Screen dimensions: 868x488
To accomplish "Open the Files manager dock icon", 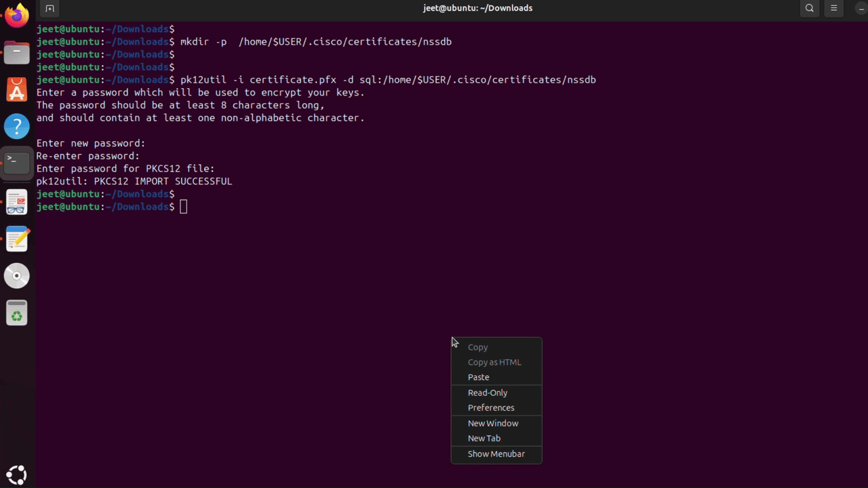I will [17, 52].
